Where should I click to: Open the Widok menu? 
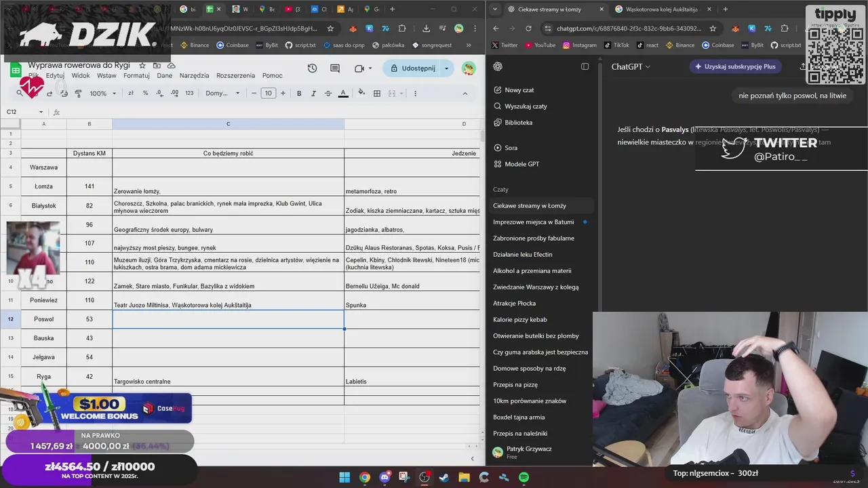pos(81,76)
